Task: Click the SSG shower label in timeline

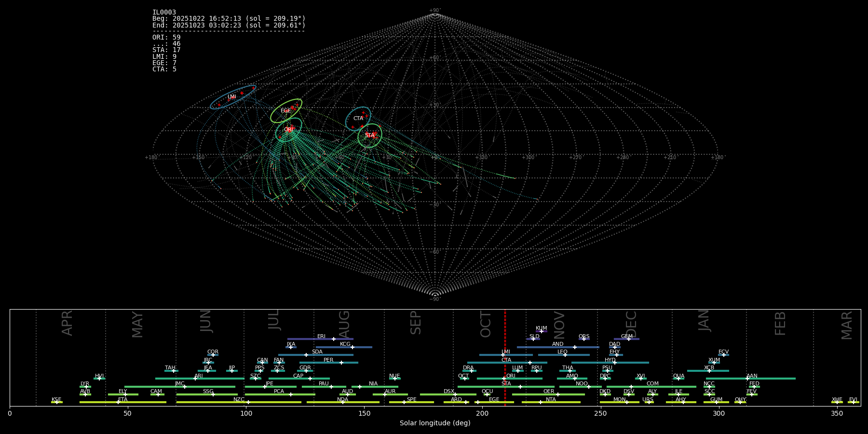Action: click(x=208, y=392)
